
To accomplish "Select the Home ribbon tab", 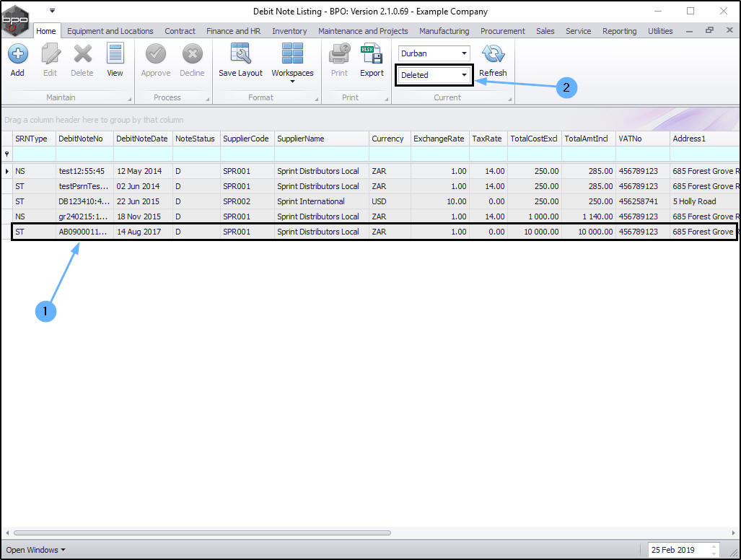I will point(46,31).
